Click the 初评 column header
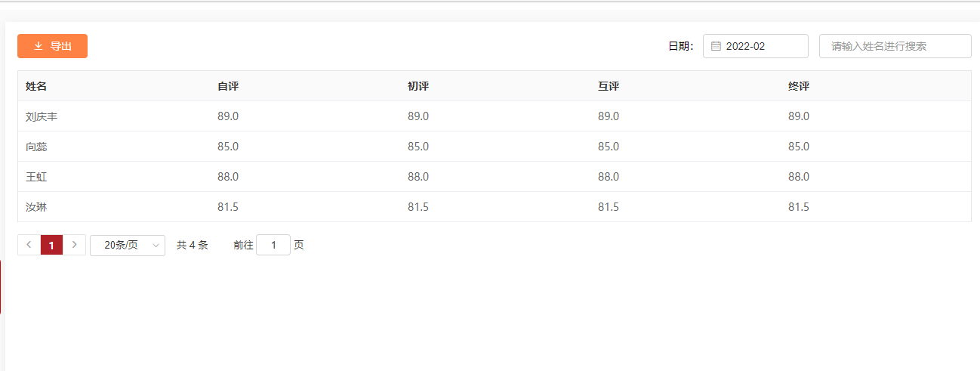This screenshot has height=371, width=980. (x=418, y=86)
